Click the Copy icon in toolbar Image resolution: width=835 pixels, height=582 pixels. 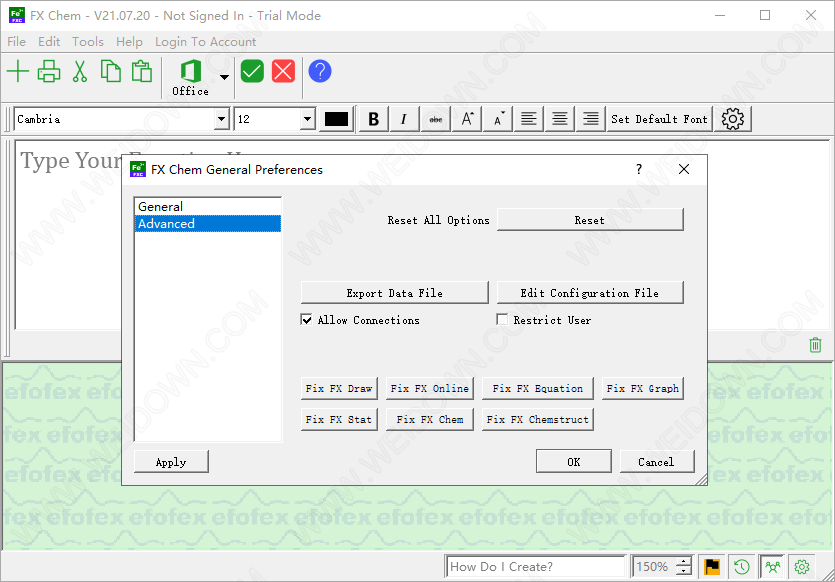111,71
